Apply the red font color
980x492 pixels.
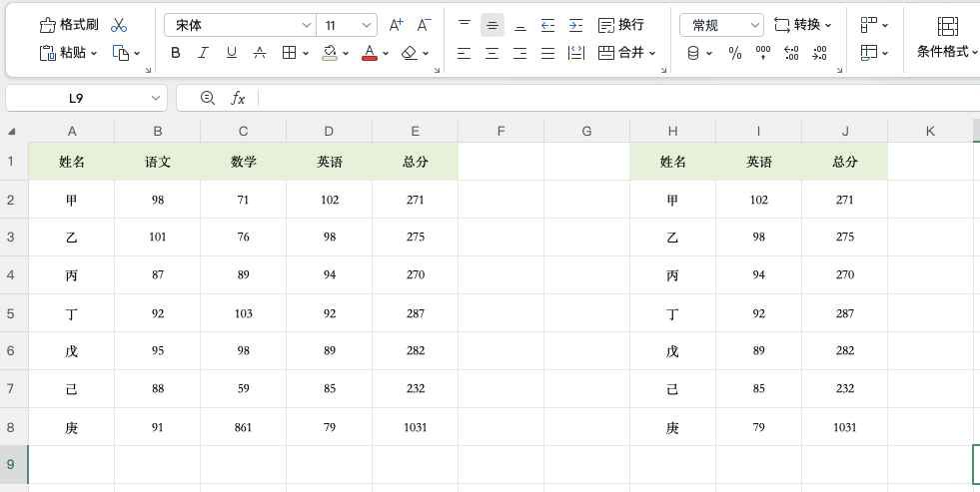[x=370, y=53]
